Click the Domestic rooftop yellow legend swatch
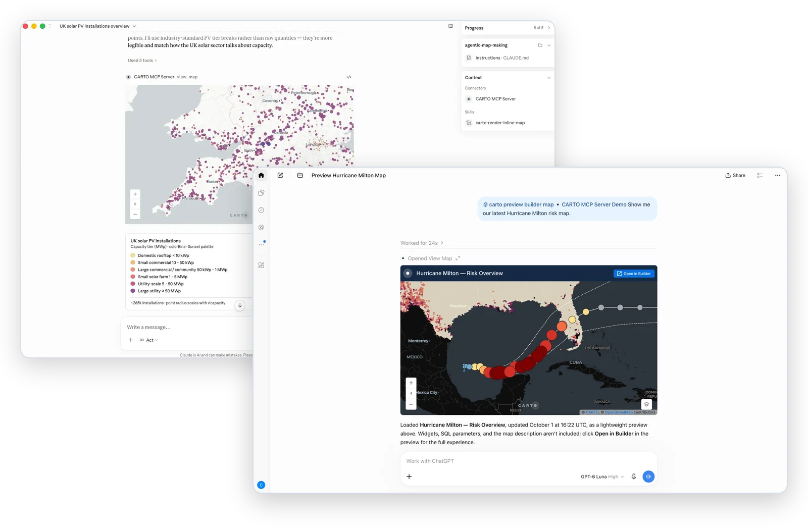 (x=133, y=255)
